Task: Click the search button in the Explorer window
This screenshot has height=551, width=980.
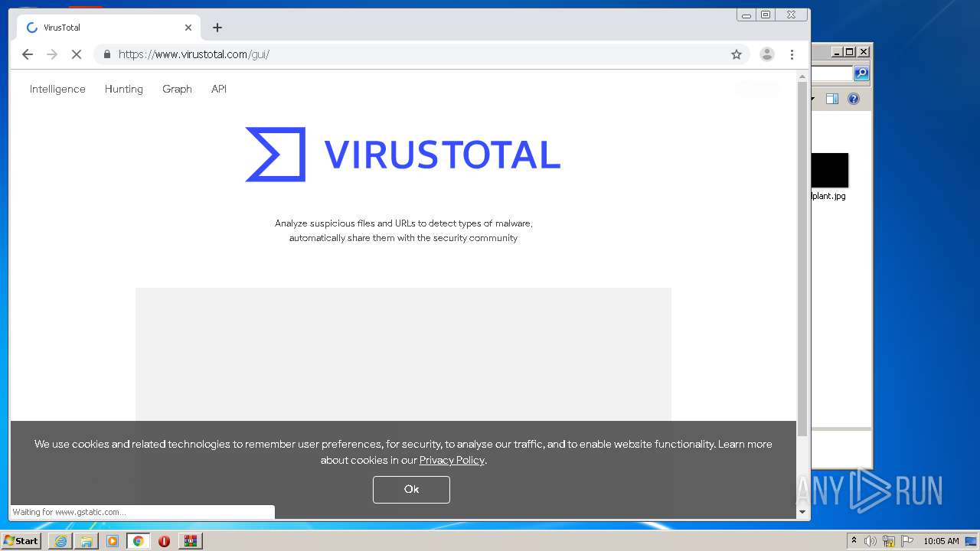Action: pyautogui.click(x=861, y=73)
